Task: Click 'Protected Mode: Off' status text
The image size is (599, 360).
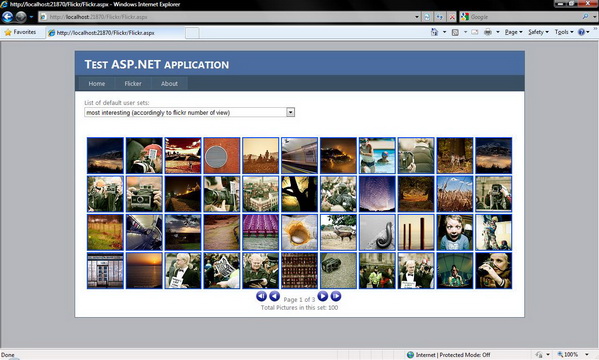Action: 465,355
